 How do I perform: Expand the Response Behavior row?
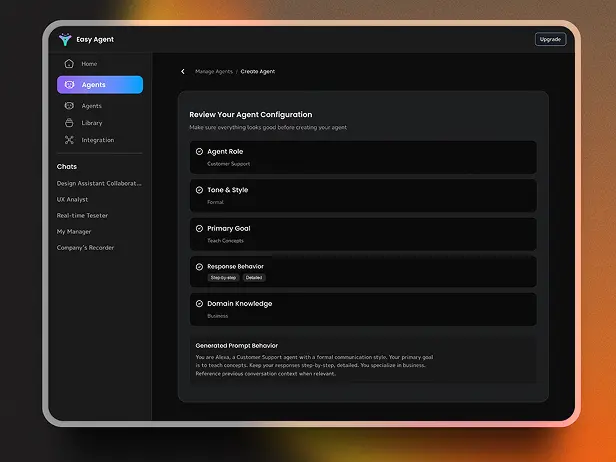363,272
